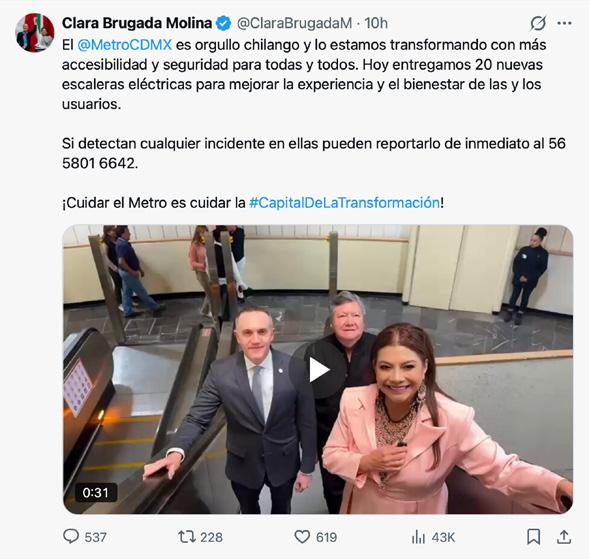The width and height of the screenshot is (589, 560).
Task: Click the @MetroCDMX mention link
Action: tap(124, 45)
